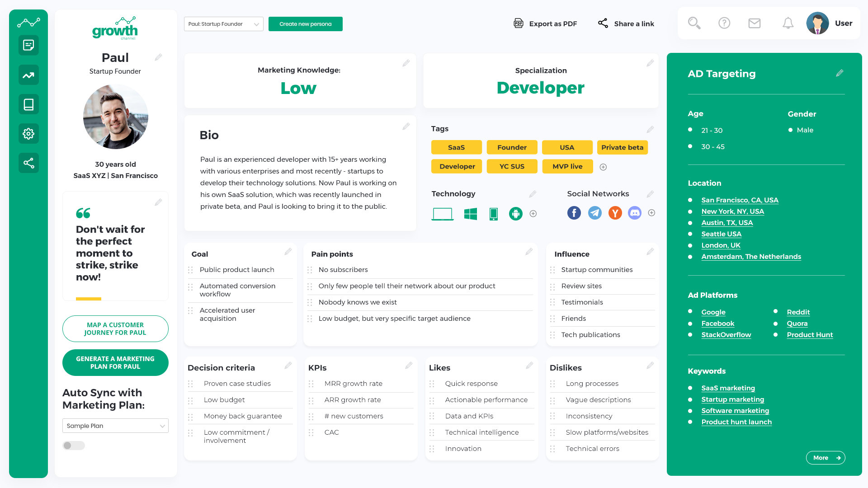
Task: Click the More button in AD Targeting panel
Action: [x=826, y=458]
